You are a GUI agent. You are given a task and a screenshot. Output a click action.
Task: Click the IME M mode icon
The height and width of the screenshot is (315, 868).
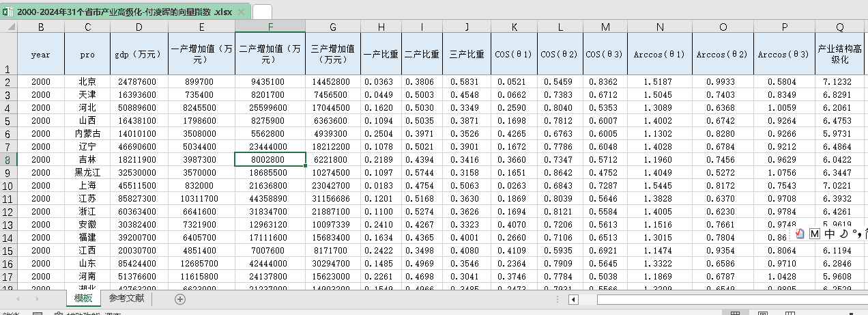[814, 234]
